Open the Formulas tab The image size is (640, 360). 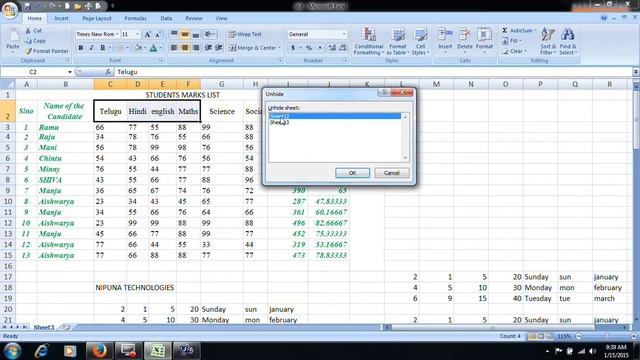[136, 18]
